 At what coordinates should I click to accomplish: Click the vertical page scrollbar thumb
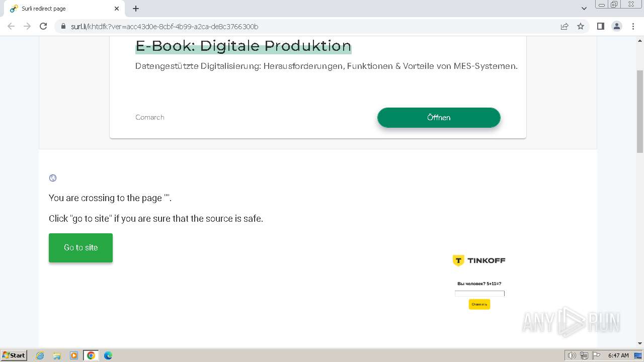click(x=640, y=111)
